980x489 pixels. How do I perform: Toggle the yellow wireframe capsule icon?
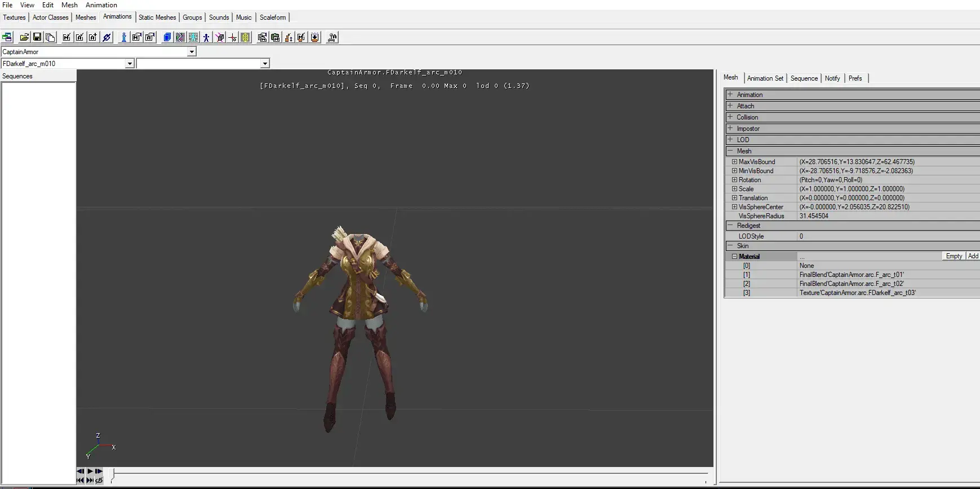[246, 37]
